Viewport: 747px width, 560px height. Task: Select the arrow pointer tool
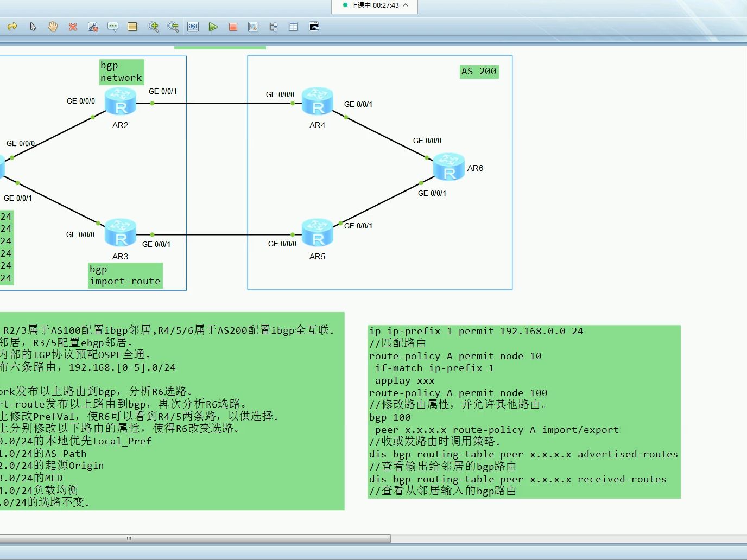(x=33, y=27)
